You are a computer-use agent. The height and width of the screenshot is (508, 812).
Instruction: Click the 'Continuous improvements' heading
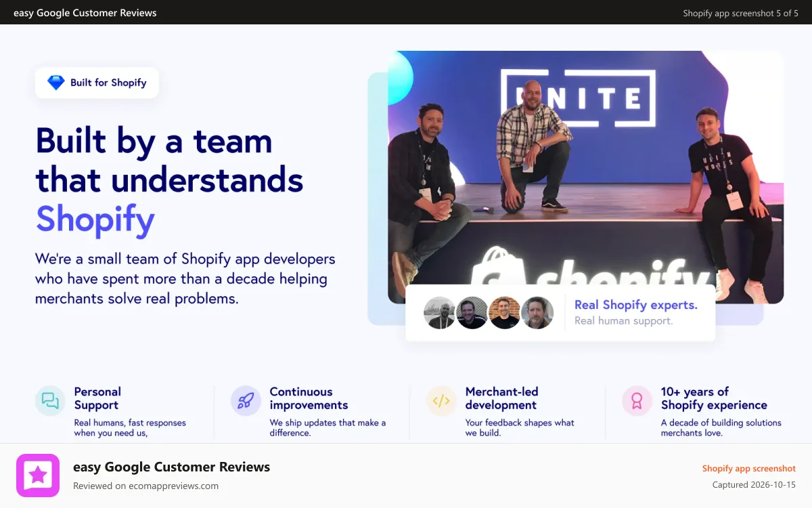point(309,398)
